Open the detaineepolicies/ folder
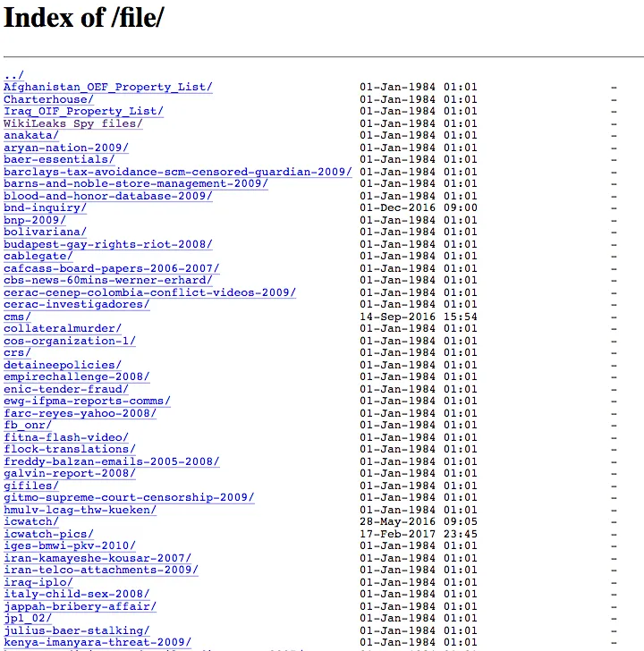Viewport: 644px width, 651px height. pyautogui.click(x=63, y=365)
